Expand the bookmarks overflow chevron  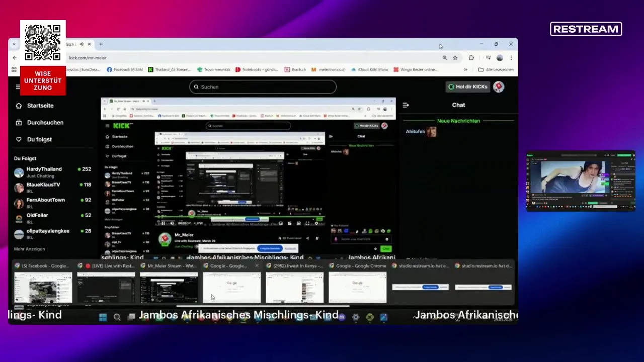(x=465, y=69)
